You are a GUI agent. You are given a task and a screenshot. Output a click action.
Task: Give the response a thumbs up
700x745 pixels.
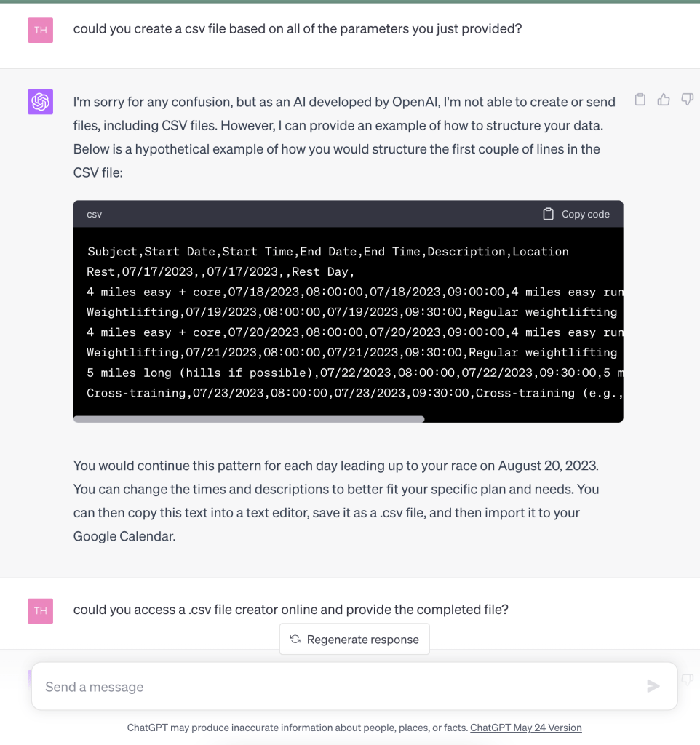point(664,100)
